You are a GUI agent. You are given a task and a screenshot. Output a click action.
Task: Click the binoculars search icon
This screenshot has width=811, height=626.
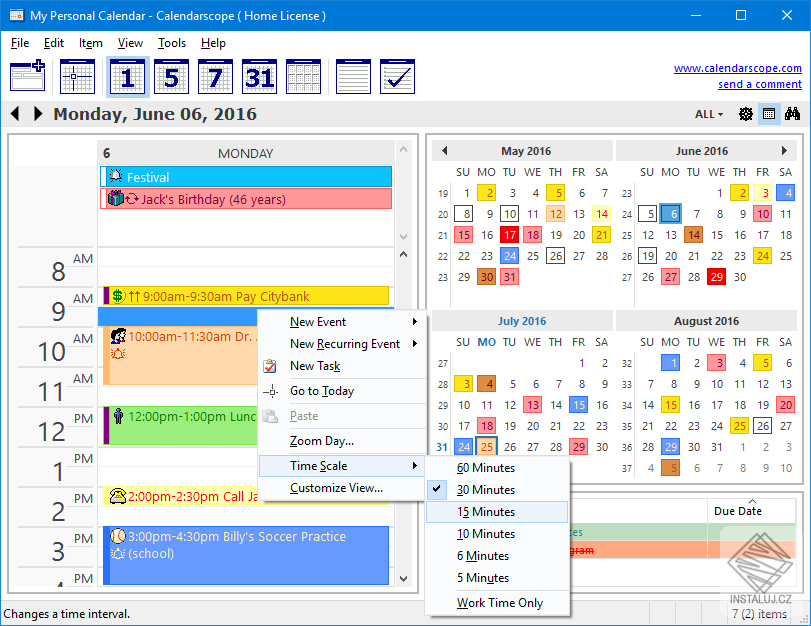(x=793, y=114)
